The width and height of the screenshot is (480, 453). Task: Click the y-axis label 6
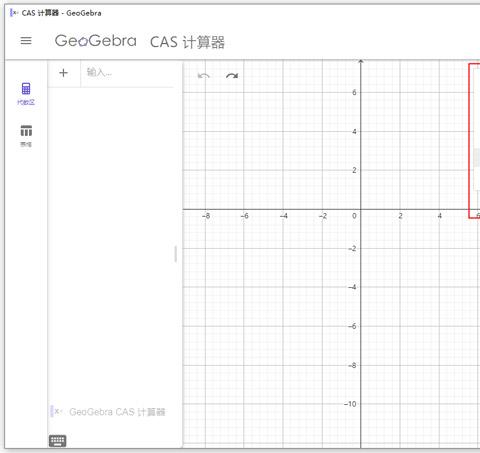pos(354,92)
